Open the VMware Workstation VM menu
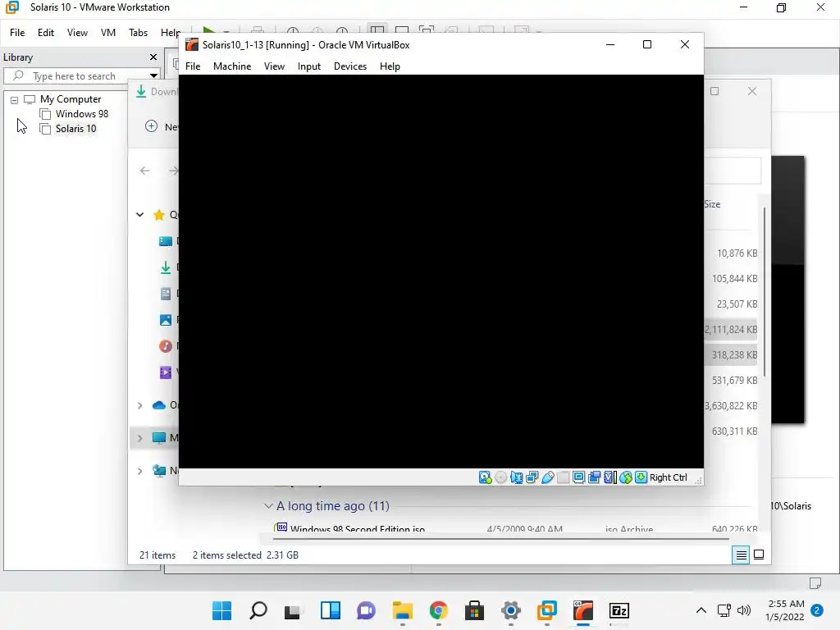The image size is (840, 630). pos(108,33)
